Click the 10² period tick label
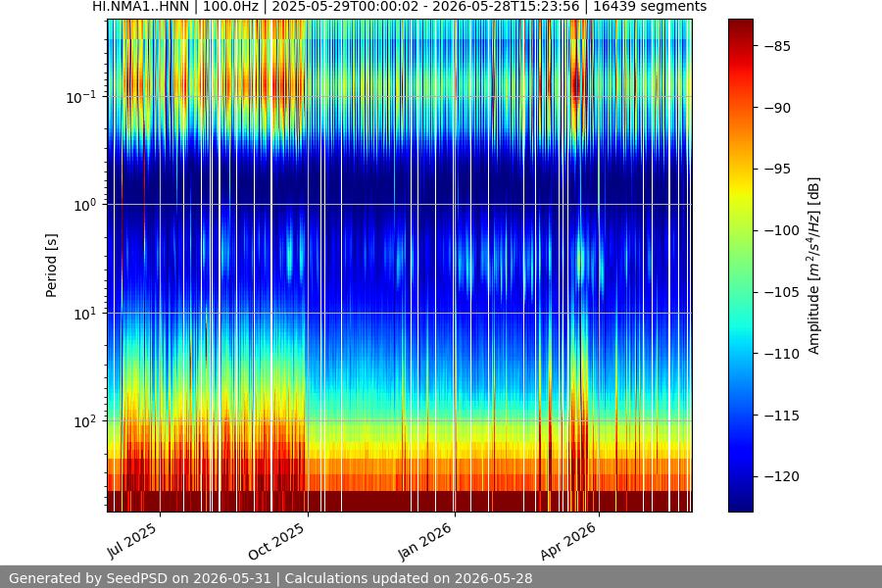This screenshot has width=882, height=588. 85,422
